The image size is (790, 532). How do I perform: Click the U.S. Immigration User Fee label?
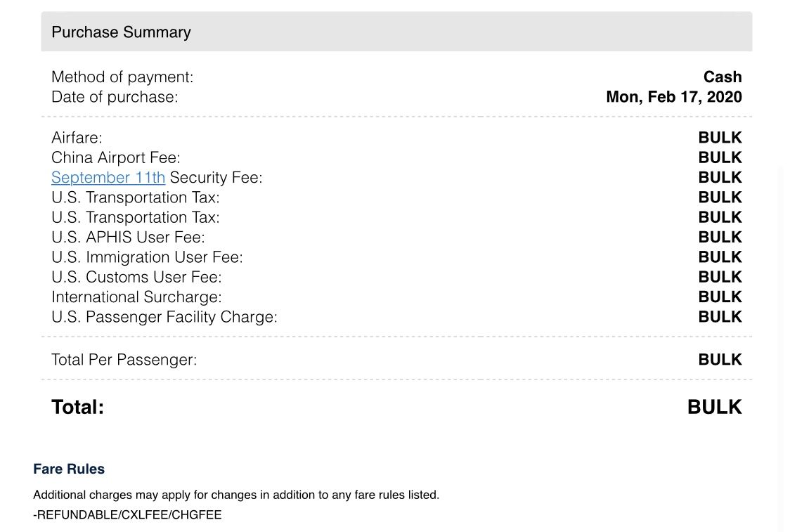point(147,257)
